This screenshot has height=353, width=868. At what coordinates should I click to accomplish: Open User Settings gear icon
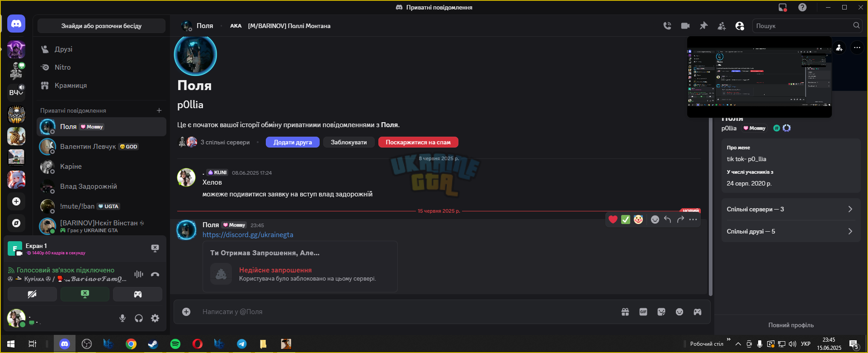pyautogui.click(x=155, y=318)
